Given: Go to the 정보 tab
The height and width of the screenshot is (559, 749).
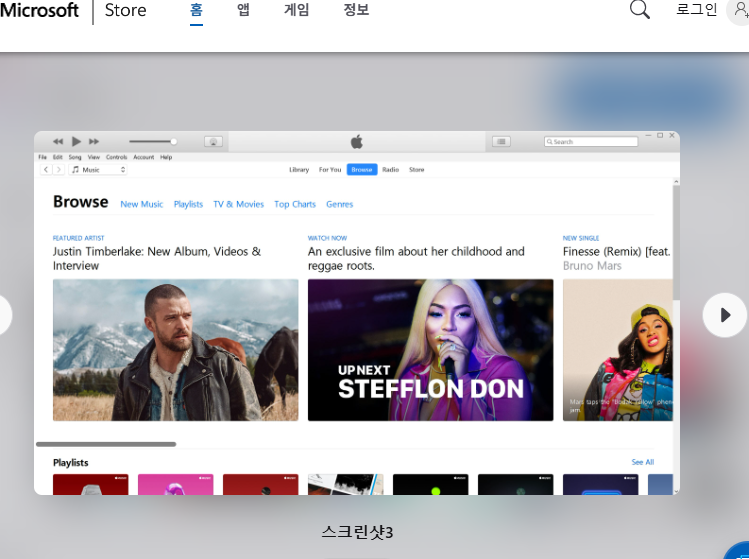Looking at the screenshot, I should coord(356,10).
